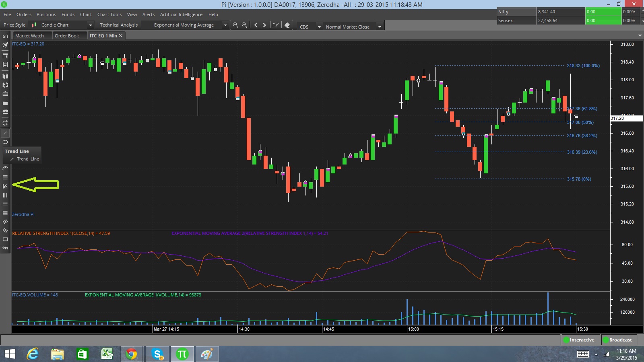Click the Sensex value 27,458.64
644x362 pixels.
tap(548, 21)
